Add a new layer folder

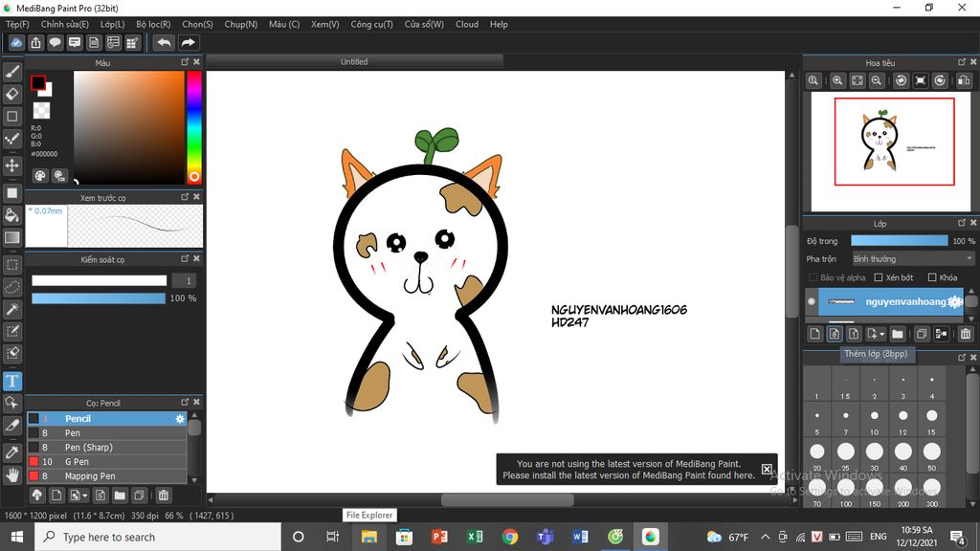(x=898, y=334)
